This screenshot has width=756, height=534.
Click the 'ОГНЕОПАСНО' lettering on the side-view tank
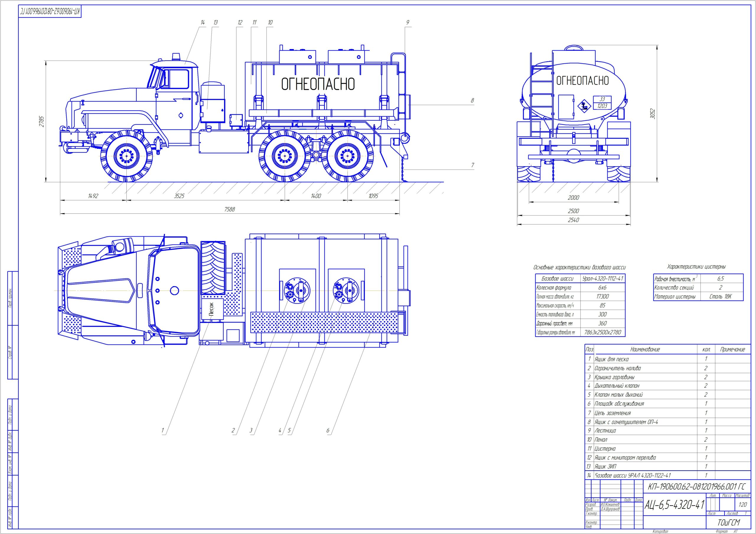(x=318, y=84)
